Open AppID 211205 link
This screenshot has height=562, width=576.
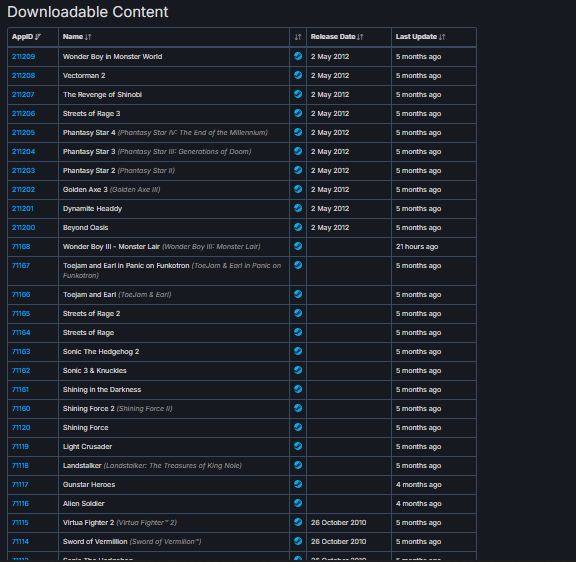[x=24, y=133]
